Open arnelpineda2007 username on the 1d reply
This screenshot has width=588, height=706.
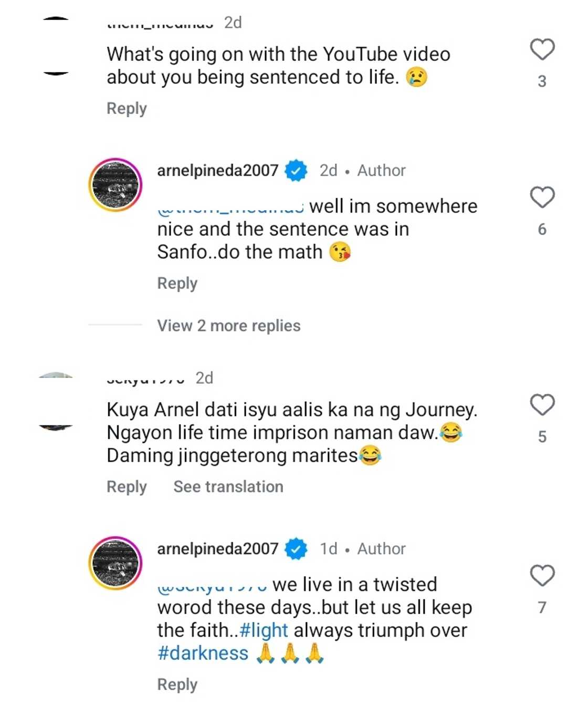point(217,549)
